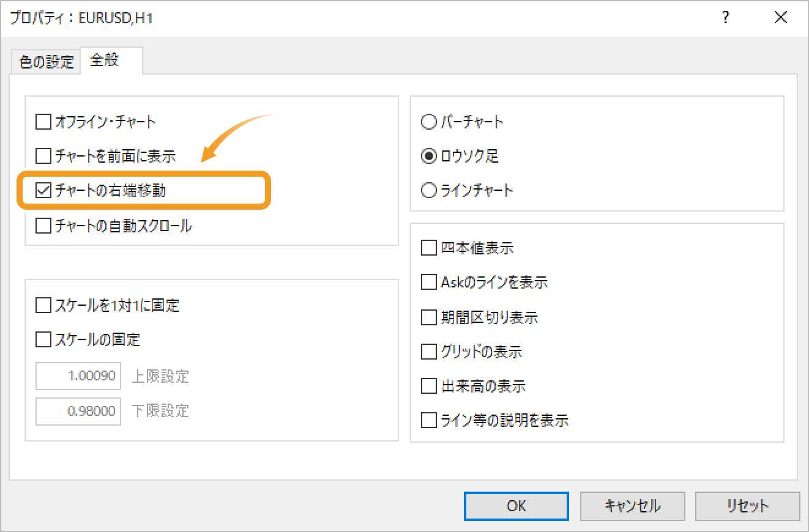Image resolution: width=809 pixels, height=532 pixels.
Task: Close the プロパティ dialog window
Action: coord(780,18)
